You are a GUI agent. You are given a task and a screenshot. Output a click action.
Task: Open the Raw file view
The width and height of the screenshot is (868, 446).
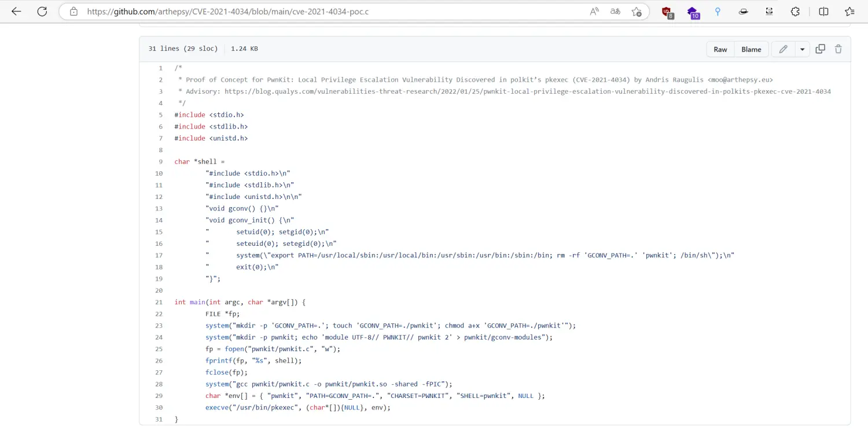tap(720, 49)
